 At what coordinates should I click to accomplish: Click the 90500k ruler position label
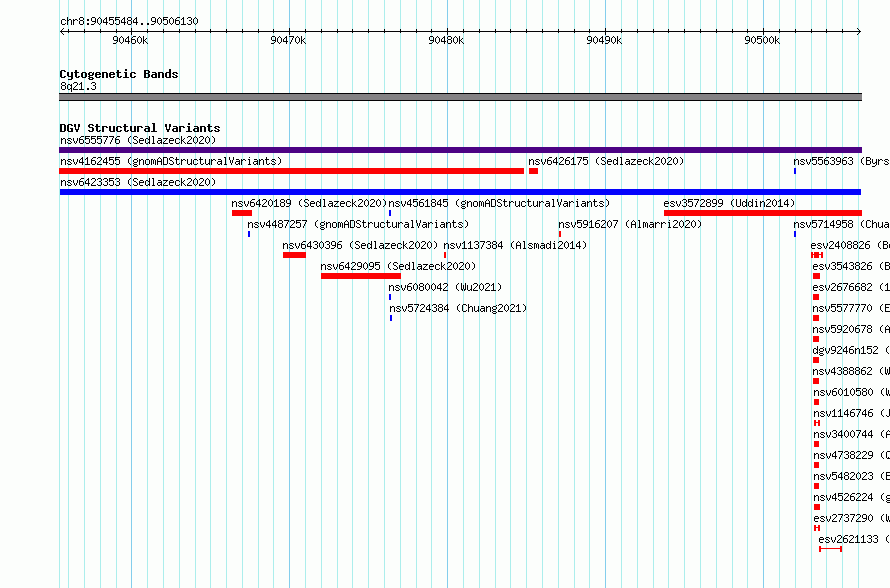point(762,40)
